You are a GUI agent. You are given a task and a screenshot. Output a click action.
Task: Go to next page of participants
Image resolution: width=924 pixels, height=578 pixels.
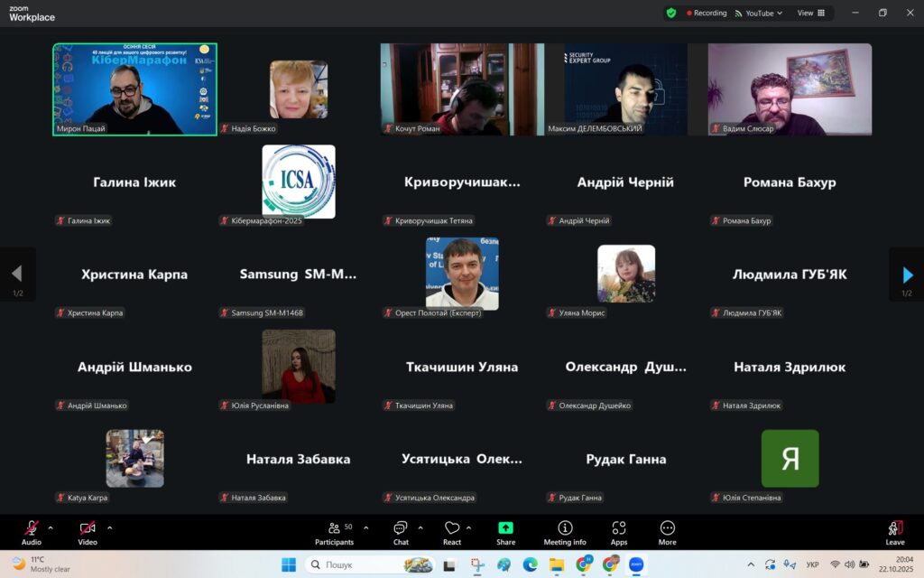click(907, 275)
